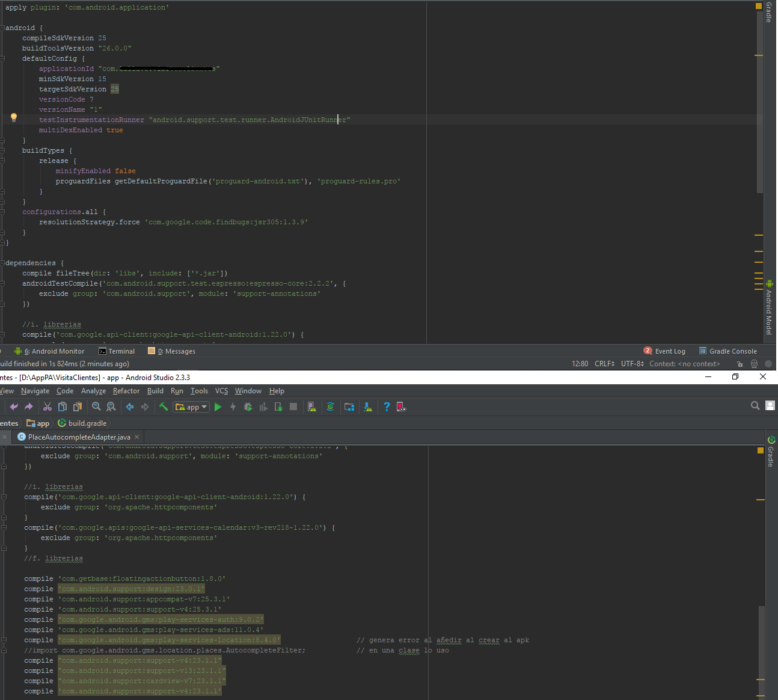This screenshot has width=778, height=700.
Task: Click the build.gradle breadcrumb
Action: (82, 423)
